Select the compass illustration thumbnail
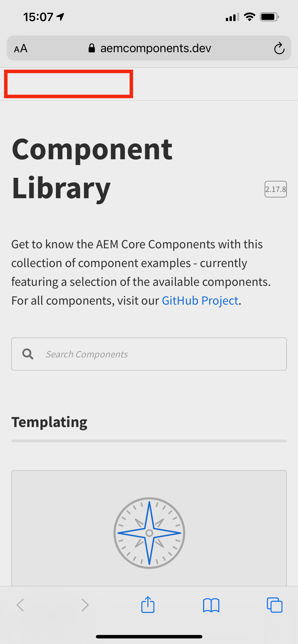This screenshot has height=644, width=298. click(149, 533)
